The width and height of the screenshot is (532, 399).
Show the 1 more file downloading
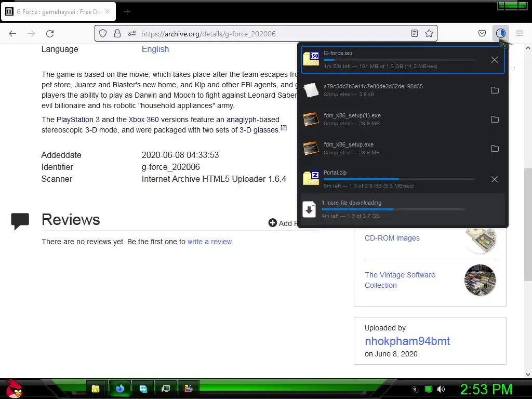403,209
